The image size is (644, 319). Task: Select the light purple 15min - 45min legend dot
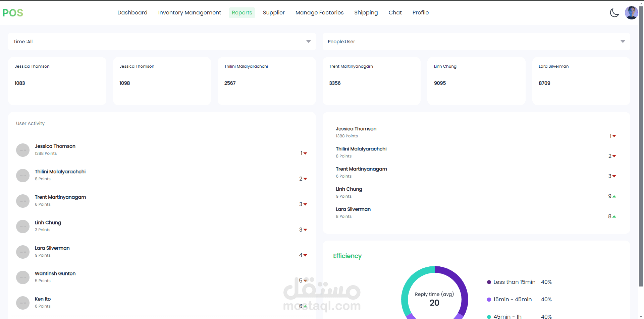489,300
